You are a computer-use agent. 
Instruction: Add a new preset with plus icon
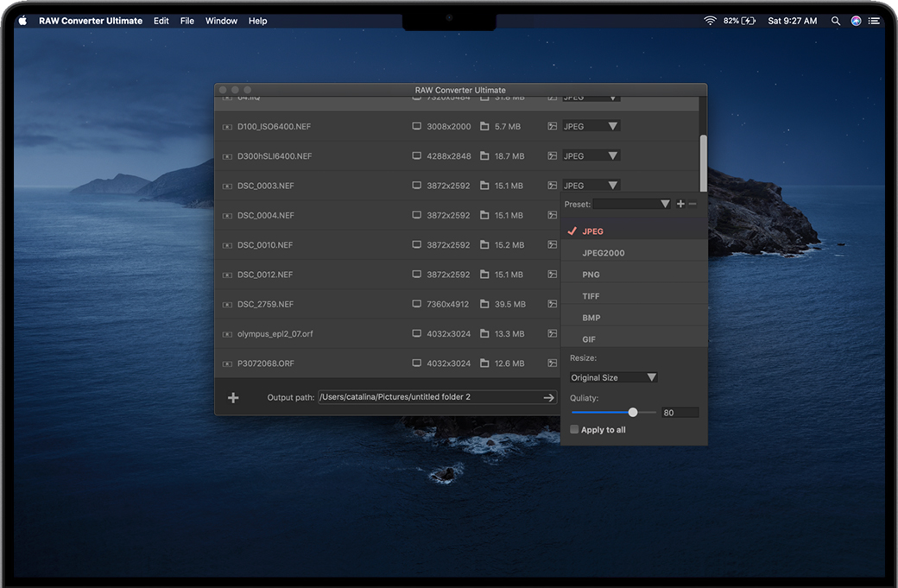[x=680, y=204]
